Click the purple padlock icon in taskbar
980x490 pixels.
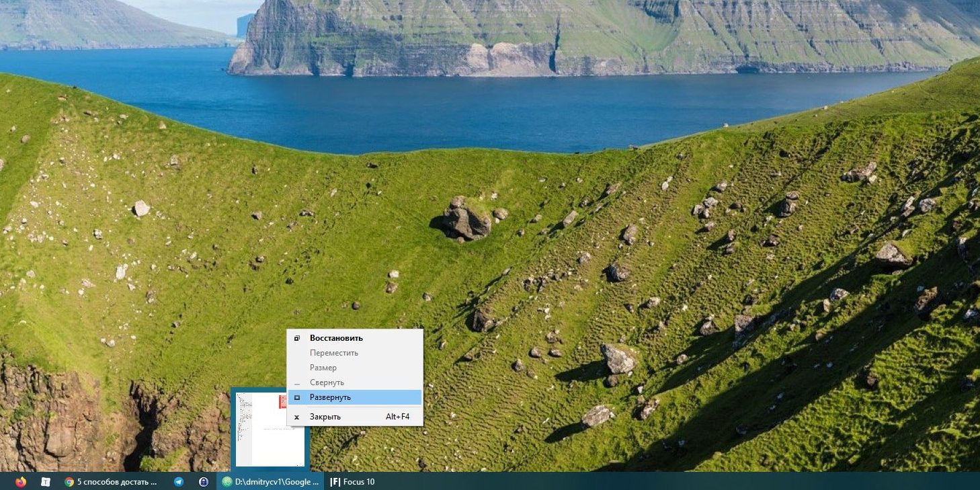coord(204,481)
